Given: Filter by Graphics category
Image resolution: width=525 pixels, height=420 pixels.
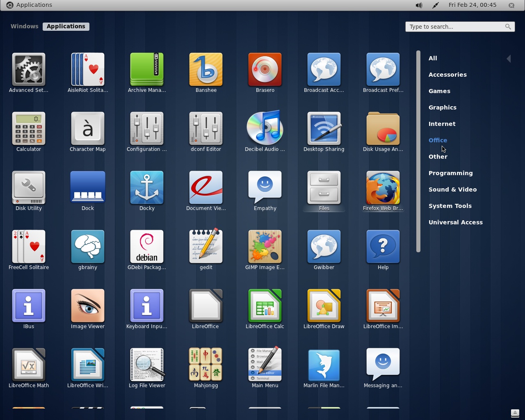Looking at the screenshot, I should pos(443,107).
